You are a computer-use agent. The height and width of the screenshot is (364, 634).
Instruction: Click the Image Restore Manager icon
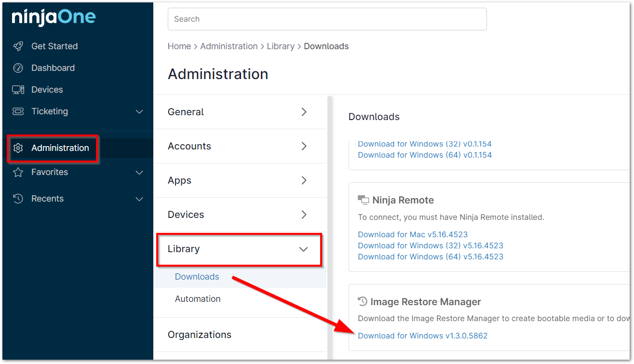coord(362,301)
